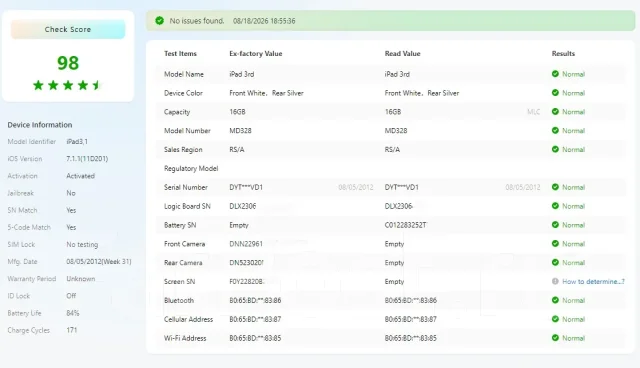Viewport: 640px width, 368px height.
Task: Click the 'Ex-factory Value' column header
Action: [256, 53]
